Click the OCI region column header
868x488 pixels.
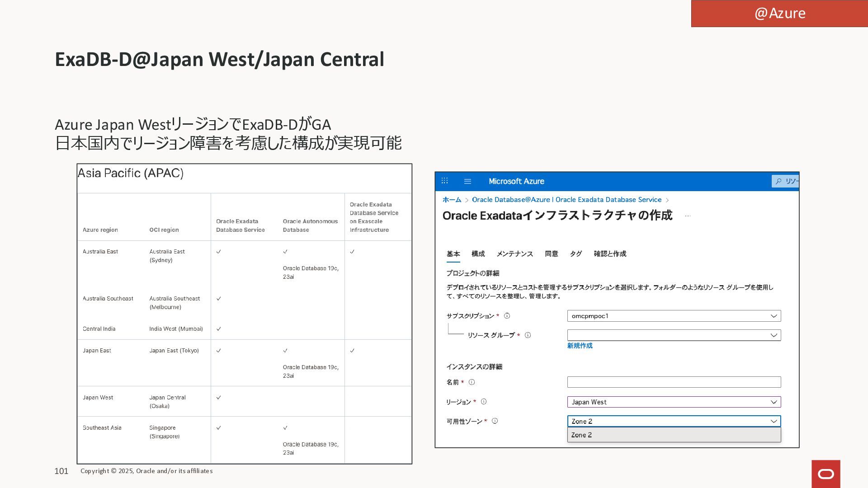[x=164, y=230]
